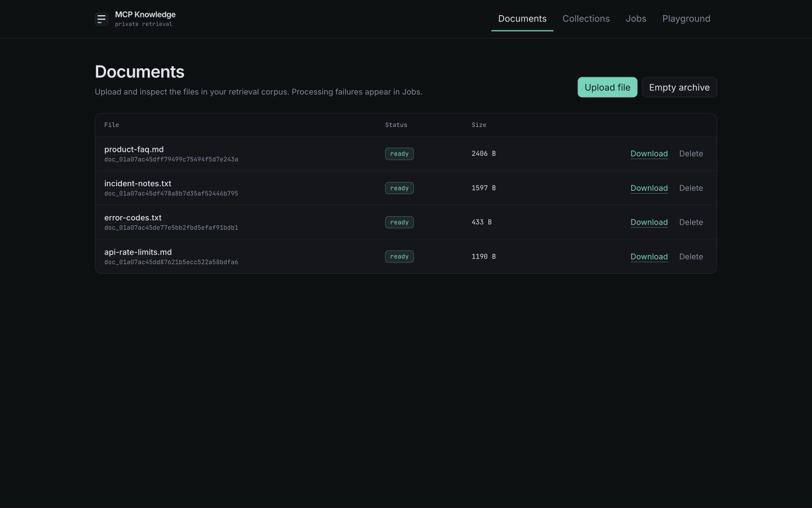Open the Playground tab

[686, 19]
